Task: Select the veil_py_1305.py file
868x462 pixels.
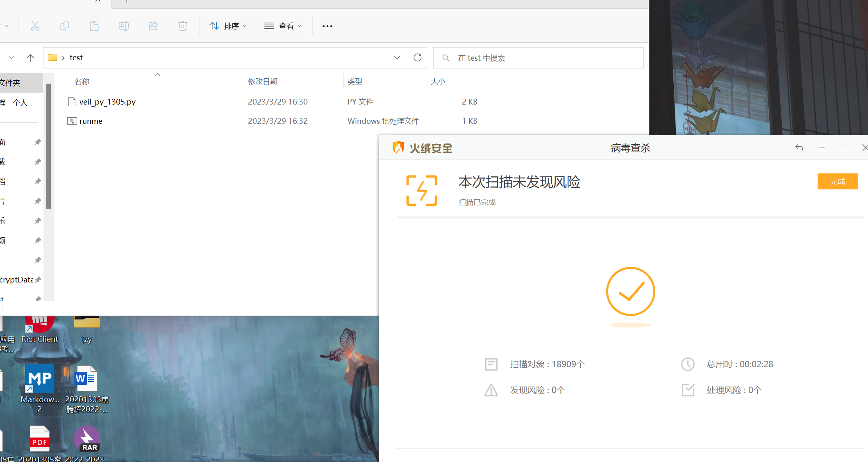Action: coord(107,102)
